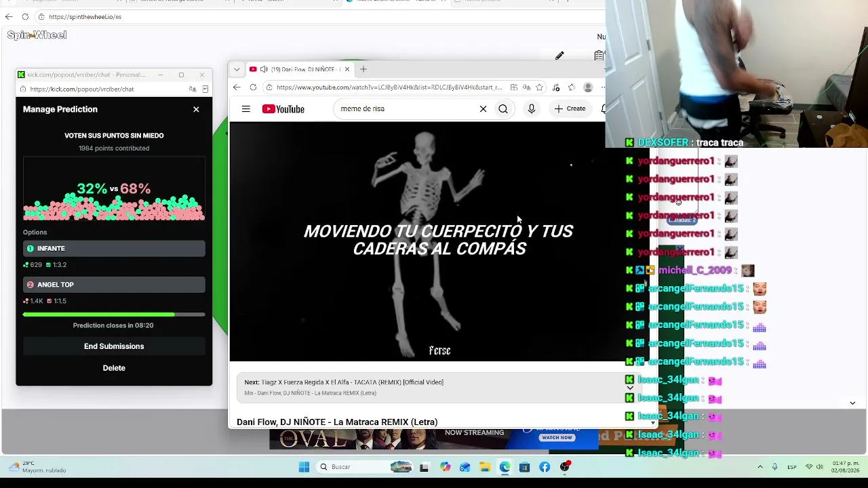
Task: Open File Explorer from the taskbar
Action: tap(484, 467)
